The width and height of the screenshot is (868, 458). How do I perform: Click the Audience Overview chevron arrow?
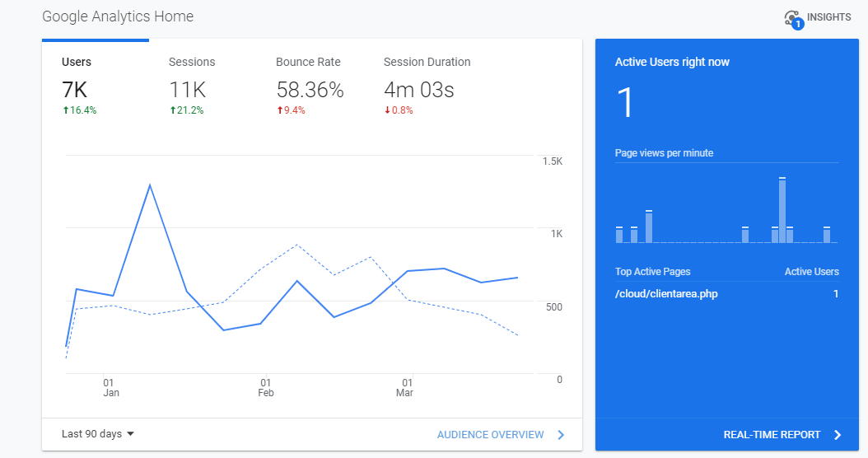(x=561, y=435)
